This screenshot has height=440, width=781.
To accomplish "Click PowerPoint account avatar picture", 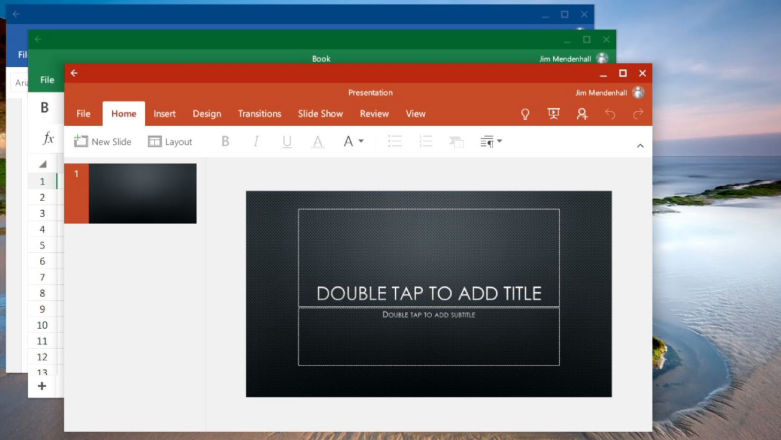I will coord(638,92).
